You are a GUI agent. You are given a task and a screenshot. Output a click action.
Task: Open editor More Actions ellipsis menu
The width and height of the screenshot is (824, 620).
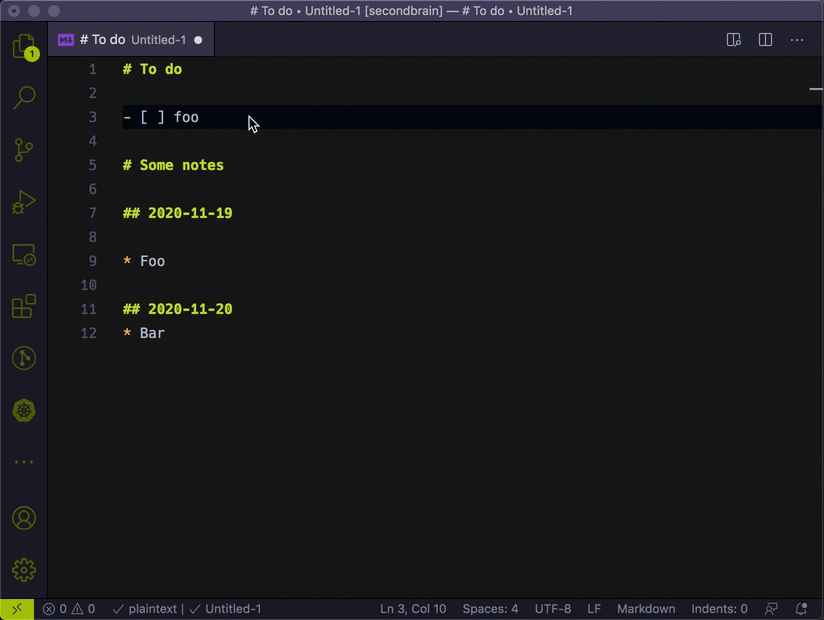pos(797,40)
